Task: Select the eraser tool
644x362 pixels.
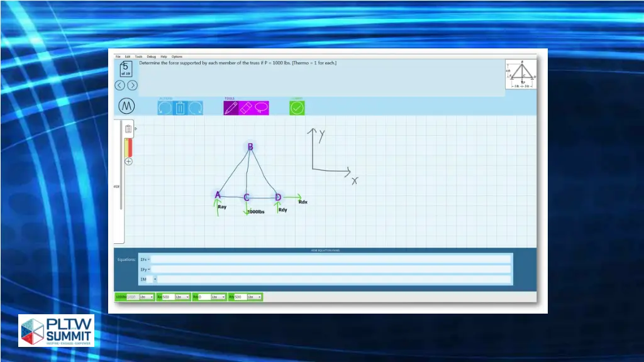Action: (x=246, y=107)
